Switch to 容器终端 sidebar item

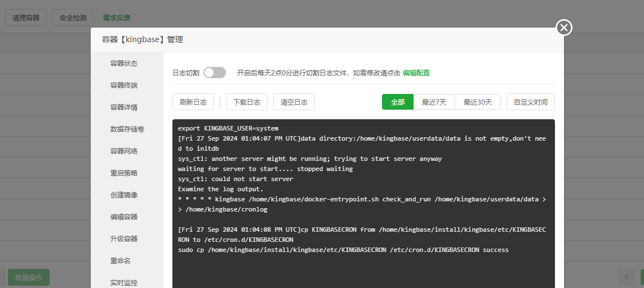coord(124,85)
